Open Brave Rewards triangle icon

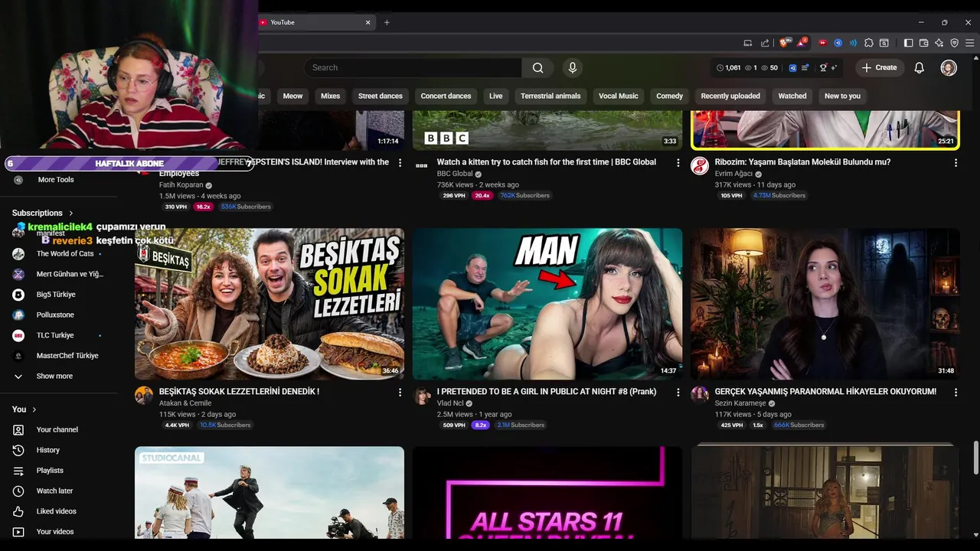(x=800, y=43)
